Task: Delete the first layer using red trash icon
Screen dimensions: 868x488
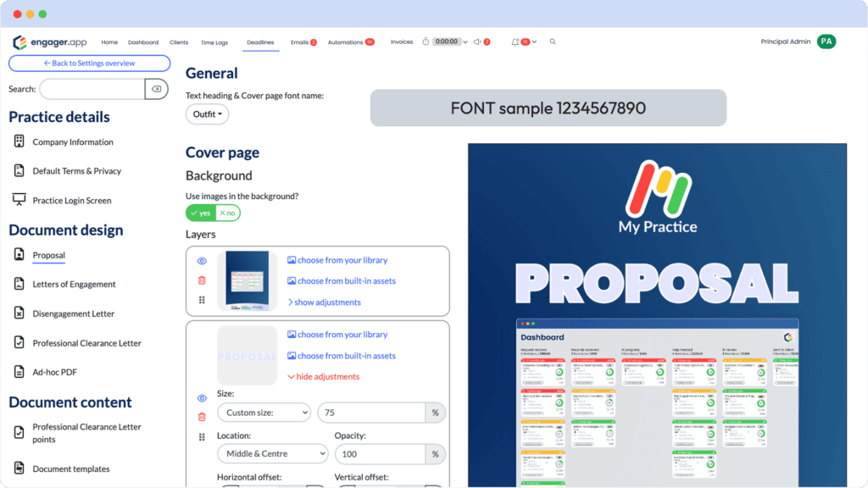Action: point(202,280)
